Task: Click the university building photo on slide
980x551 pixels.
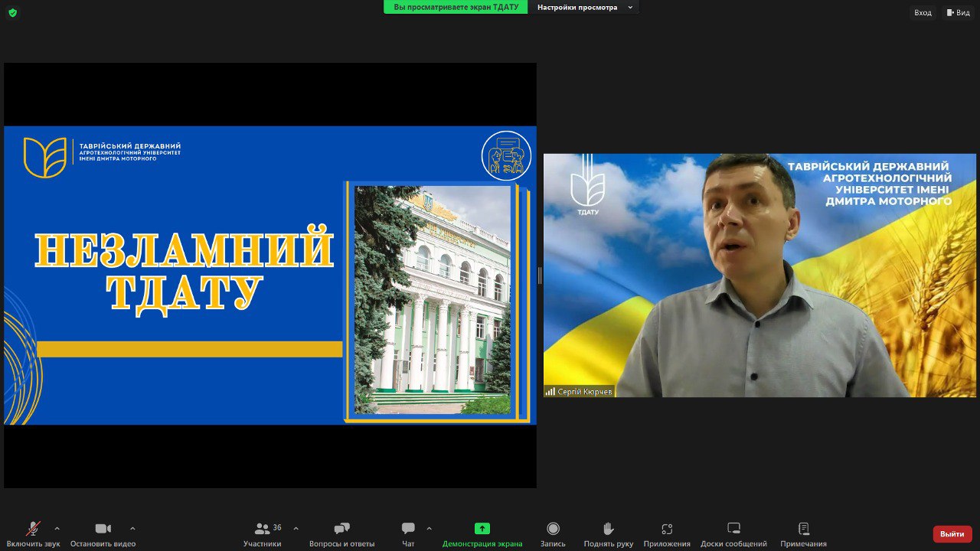Action: pyautogui.click(x=433, y=300)
